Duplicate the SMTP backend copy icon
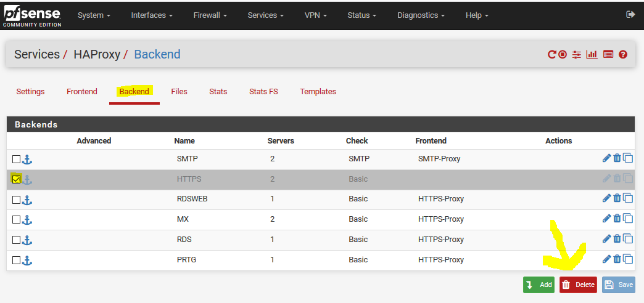This screenshot has width=644, height=303. (628, 158)
